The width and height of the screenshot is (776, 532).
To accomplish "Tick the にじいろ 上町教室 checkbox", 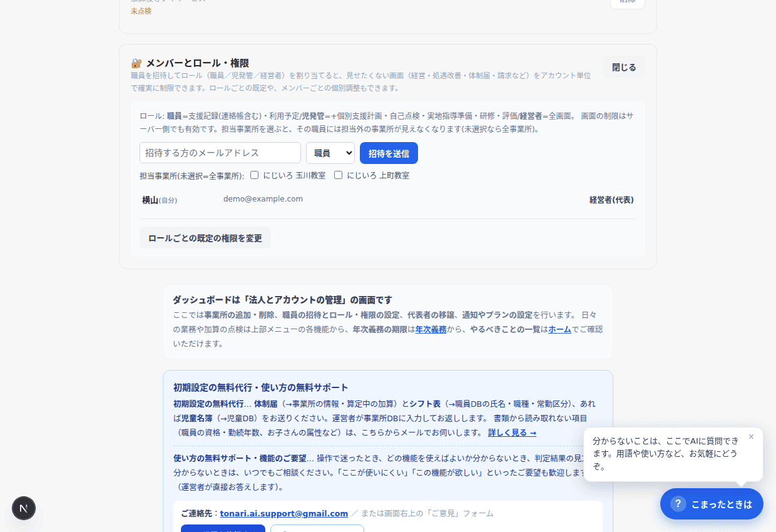I will 339,175.
